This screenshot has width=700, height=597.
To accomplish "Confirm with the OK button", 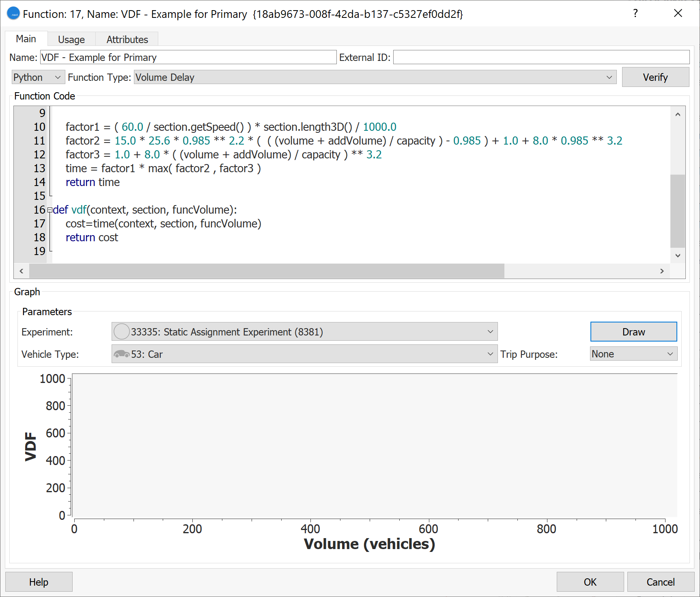I will pyautogui.click(x=590, y=582).
